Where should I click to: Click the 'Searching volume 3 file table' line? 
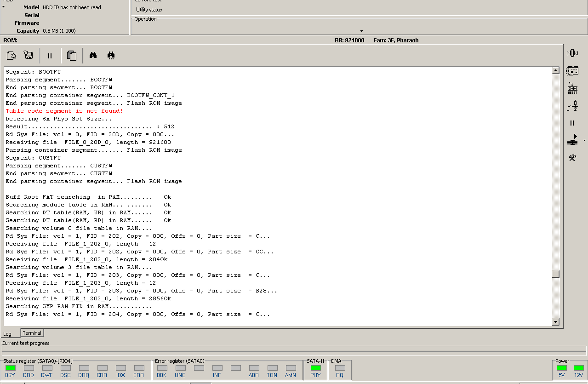(79, 267)
